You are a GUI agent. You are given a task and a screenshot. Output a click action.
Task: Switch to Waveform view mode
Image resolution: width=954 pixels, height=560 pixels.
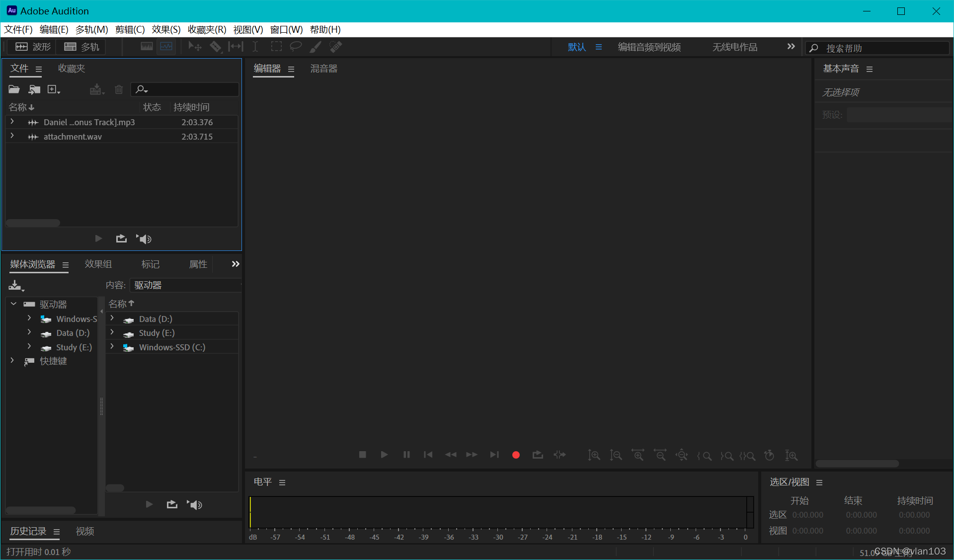pos(33,47)
